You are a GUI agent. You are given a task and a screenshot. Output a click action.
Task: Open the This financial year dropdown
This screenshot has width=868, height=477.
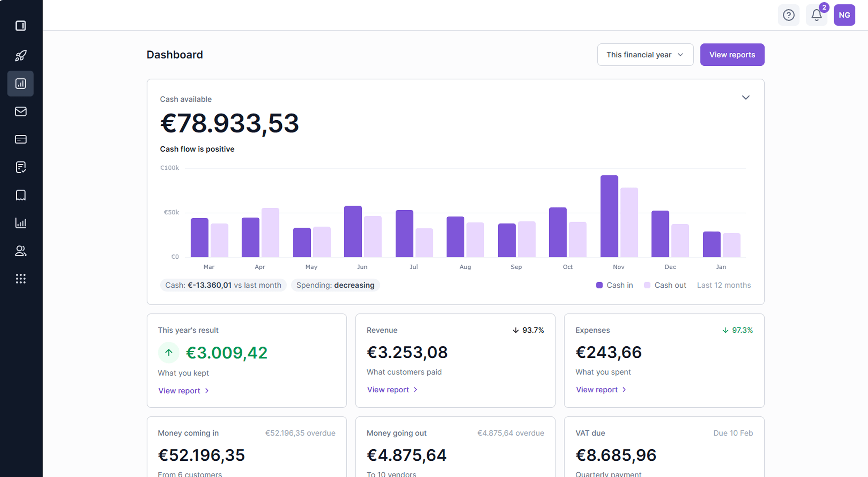(x=645, y=55)
